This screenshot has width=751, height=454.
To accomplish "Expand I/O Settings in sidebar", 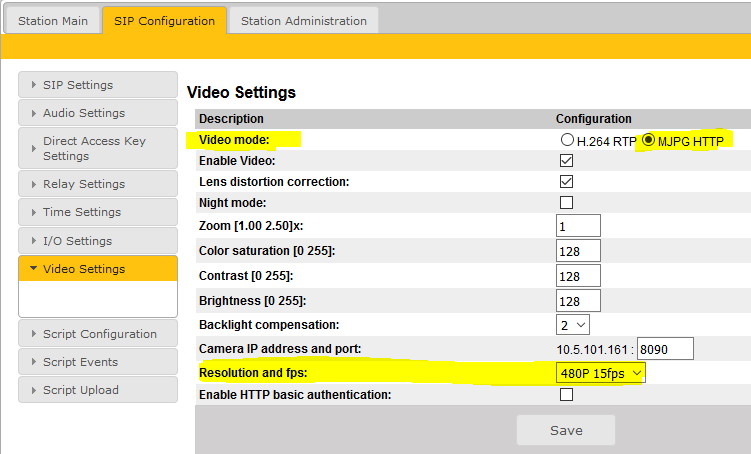I will tap(97, 241).
